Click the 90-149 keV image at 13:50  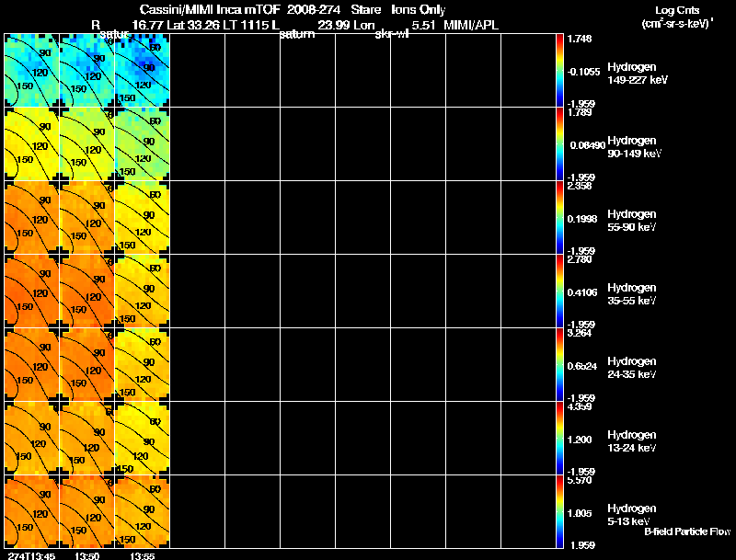(x=86, y=144)
